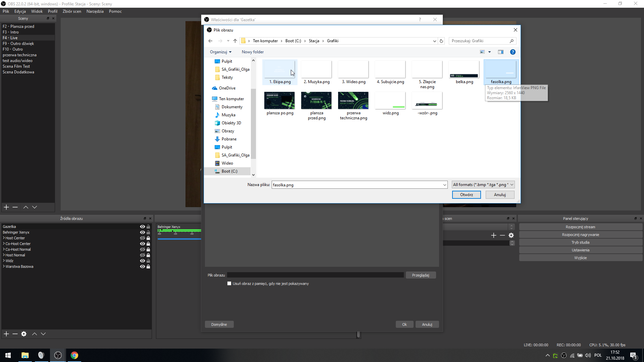Open source properties gear icon
The image size is (644, 362).
24,334
